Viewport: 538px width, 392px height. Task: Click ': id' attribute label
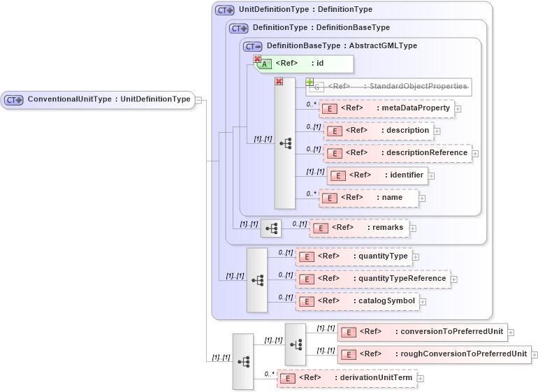317,63
